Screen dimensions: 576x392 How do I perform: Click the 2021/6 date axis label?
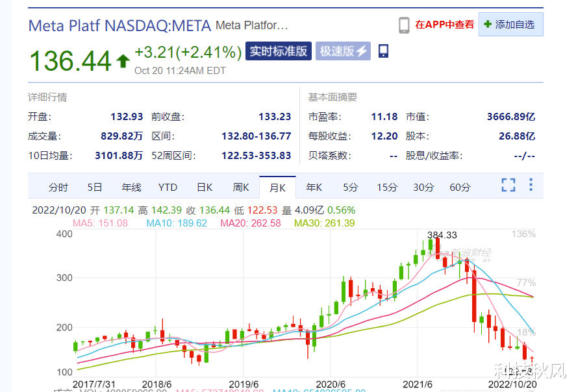point(418,384)
